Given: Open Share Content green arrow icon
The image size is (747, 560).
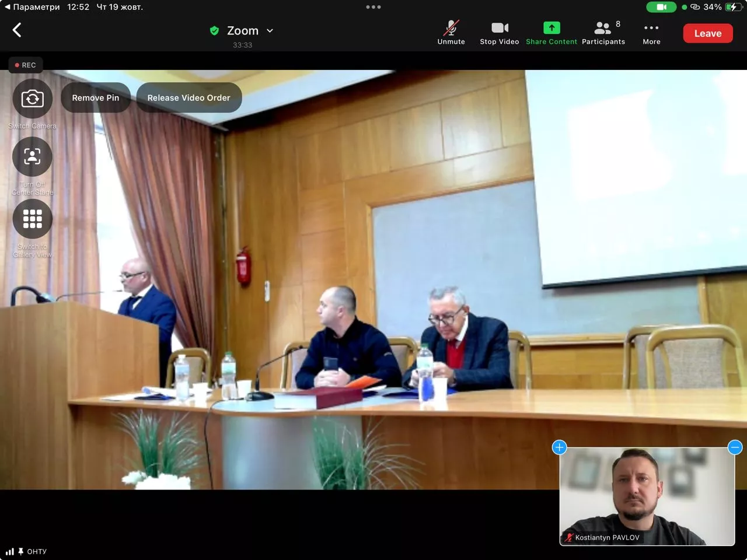Looking at the screenshot, I should point(551,28).
